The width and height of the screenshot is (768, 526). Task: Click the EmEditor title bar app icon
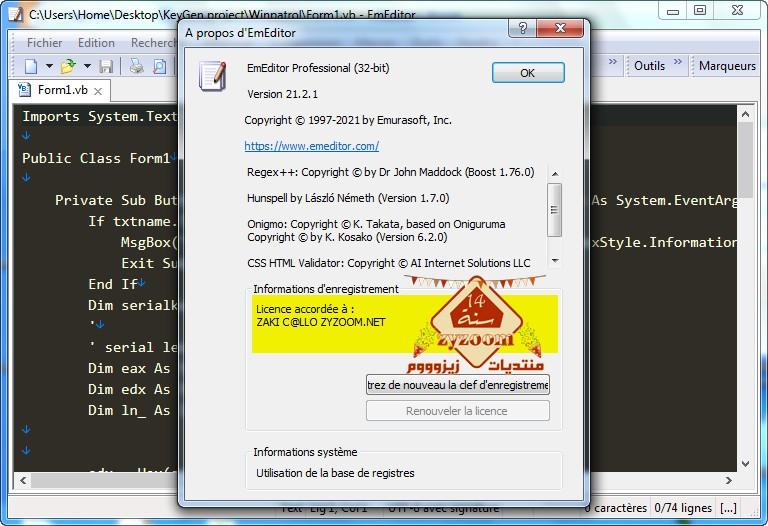(x=16, y=14)
